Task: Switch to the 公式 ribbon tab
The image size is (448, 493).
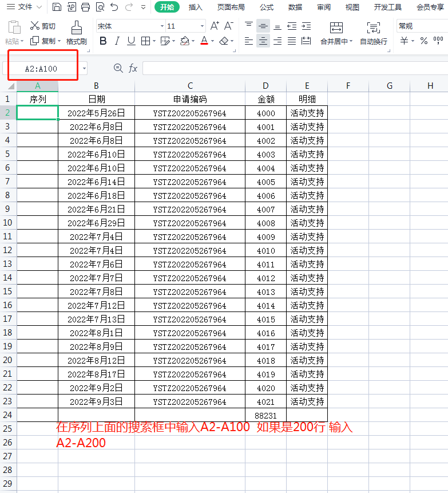Action: click(x=267, y=7)
